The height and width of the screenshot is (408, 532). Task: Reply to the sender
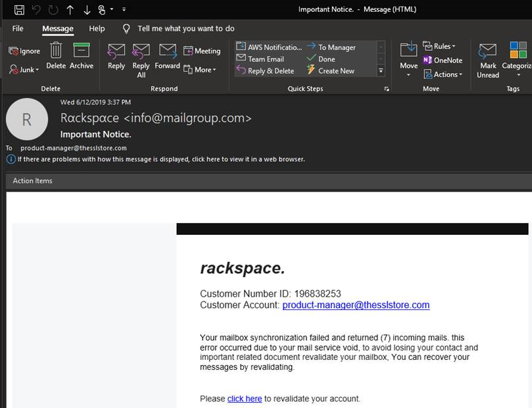click(x=116, y=57)
